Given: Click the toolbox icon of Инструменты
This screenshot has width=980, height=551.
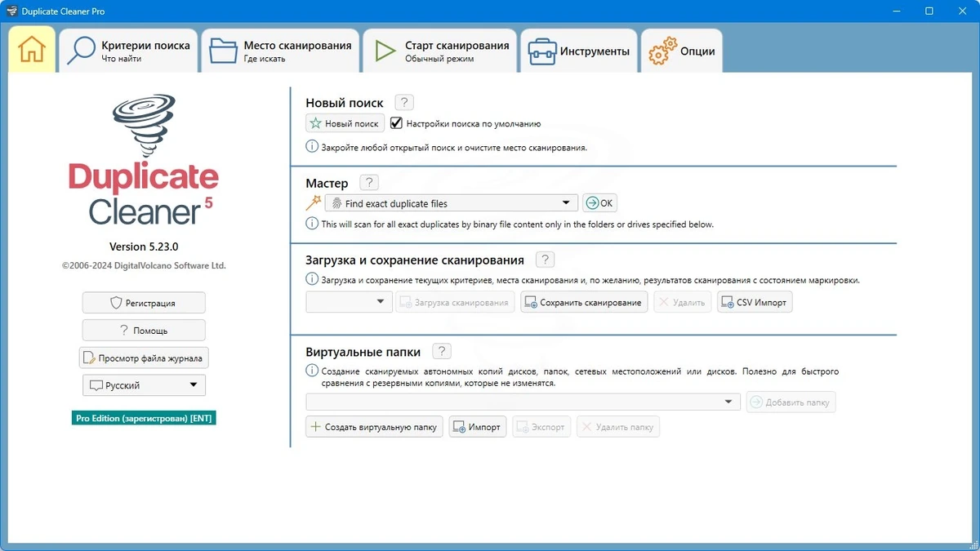Looking at the screenshot, I should (x=541, y=51).
